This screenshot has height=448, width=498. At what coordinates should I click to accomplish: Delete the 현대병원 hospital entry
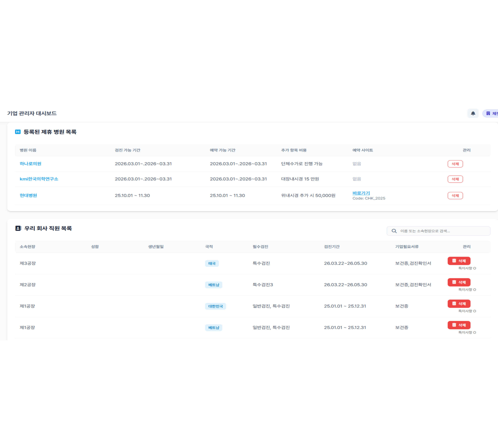tap(455, 196)
